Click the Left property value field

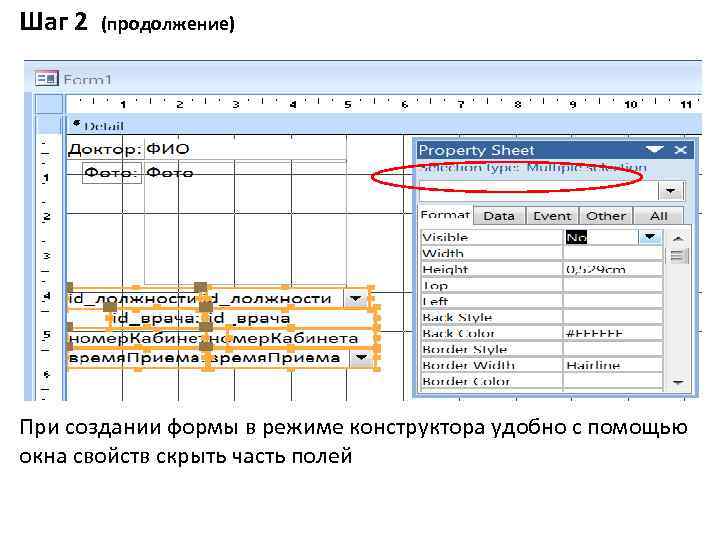click(613, 301)
